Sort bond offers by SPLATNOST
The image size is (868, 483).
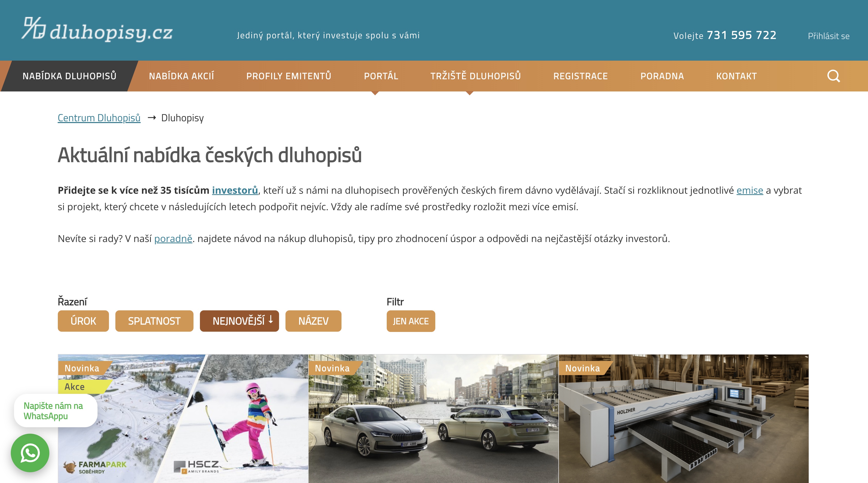[x=154, y=321]
